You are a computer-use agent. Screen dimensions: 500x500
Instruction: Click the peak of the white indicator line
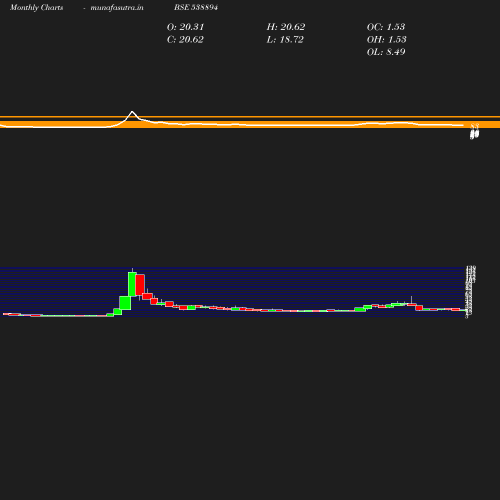132,112
